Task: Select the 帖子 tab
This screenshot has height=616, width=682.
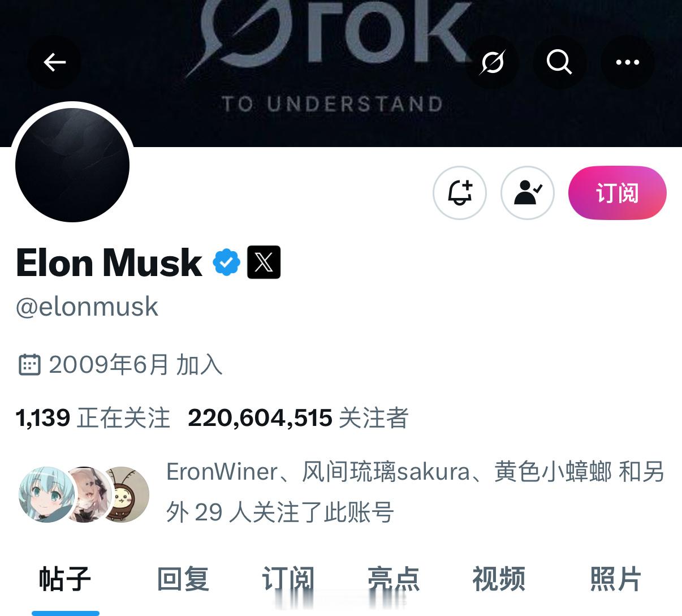Action: (x=65, y=579)
